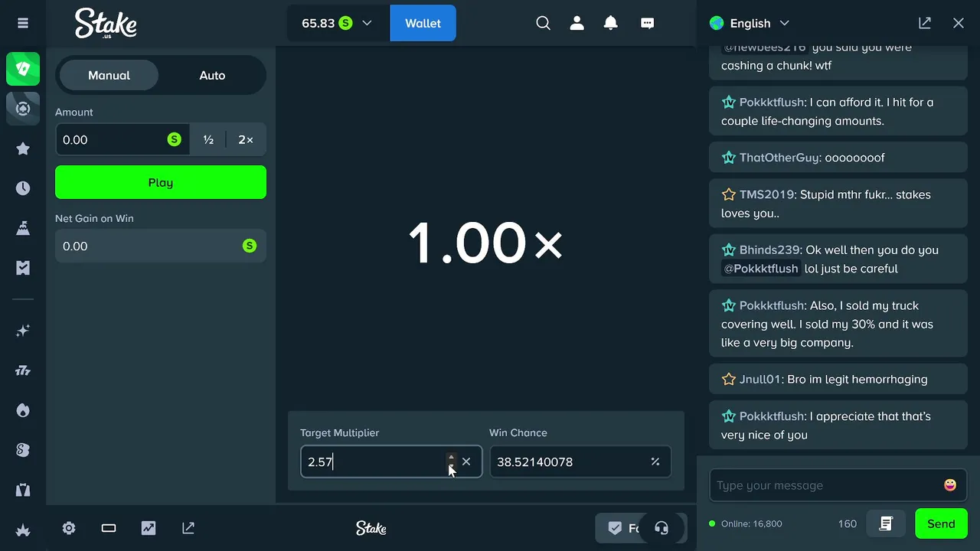Open the sidebar icon below the circular S
980x551 pixels.
[x=23, y=490]
